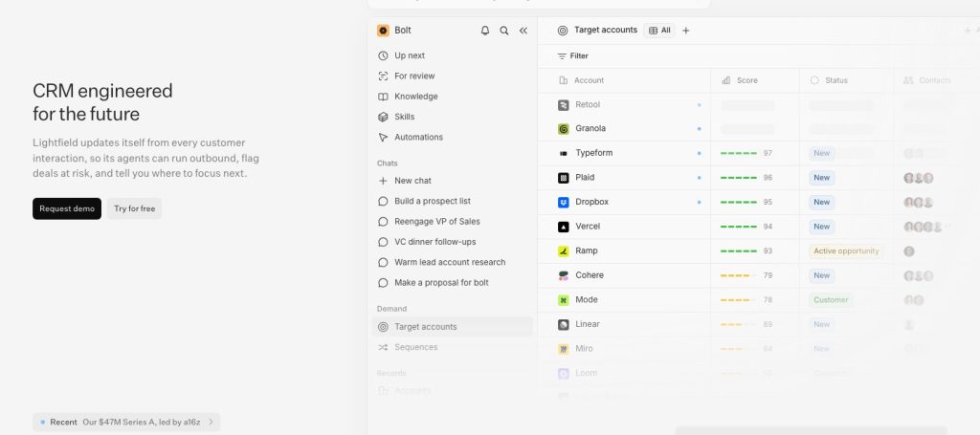The width and height of the screenshot is (980, 435).
Task: Select the All view tab
Action: pos(659,30)
